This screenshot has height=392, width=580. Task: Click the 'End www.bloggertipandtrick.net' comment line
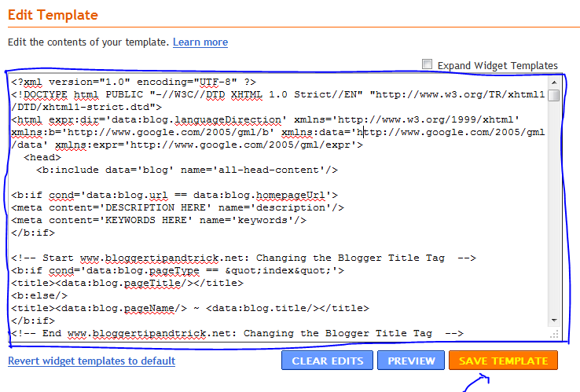[x=237, y=334]
